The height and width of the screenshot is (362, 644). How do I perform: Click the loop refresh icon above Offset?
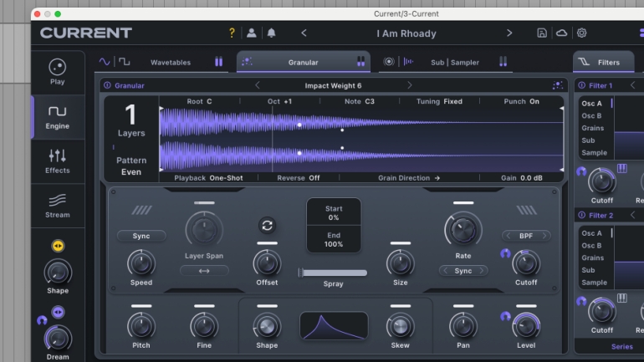coord(267,226)
